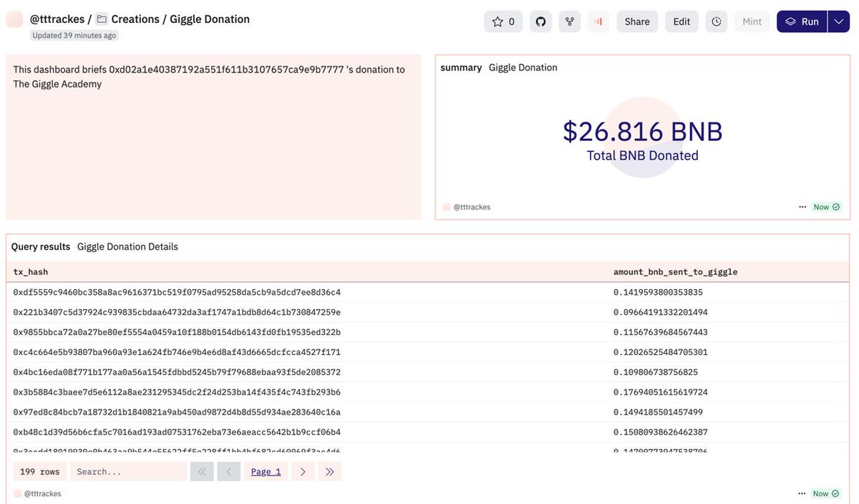Select tx hash starting 0xc4c664e5b938
Image resolution: width=859 pixels, height=504 pixels.
point(177,352)
